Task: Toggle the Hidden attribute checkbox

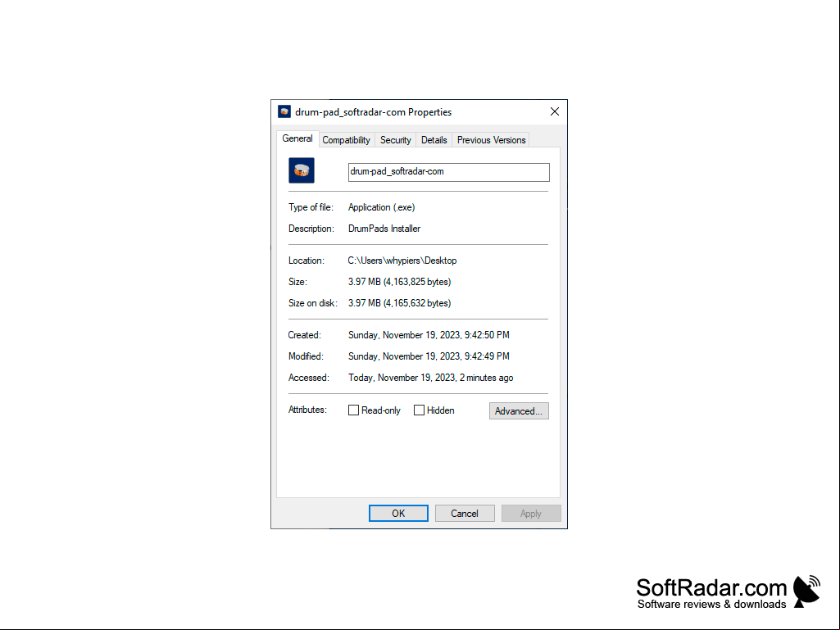Action: (419, 410)
